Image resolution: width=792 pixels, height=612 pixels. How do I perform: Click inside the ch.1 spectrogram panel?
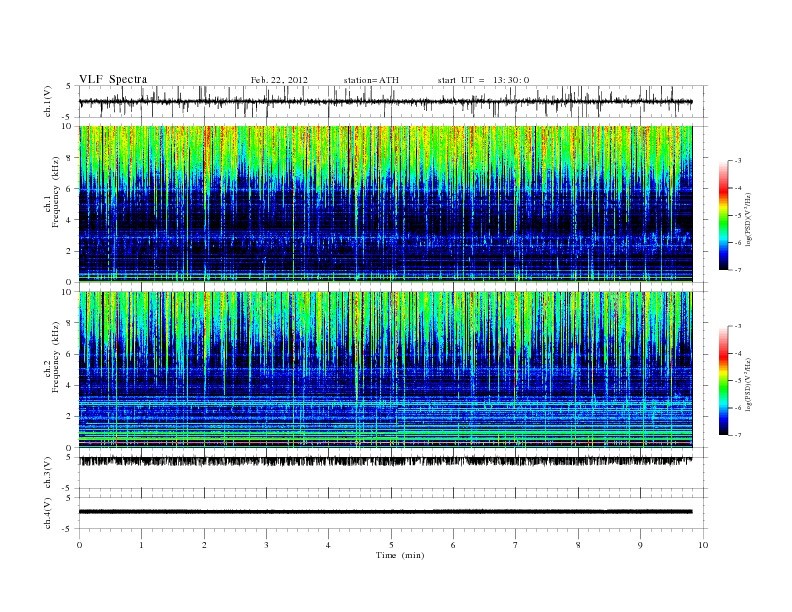click(x=386, y=204)
